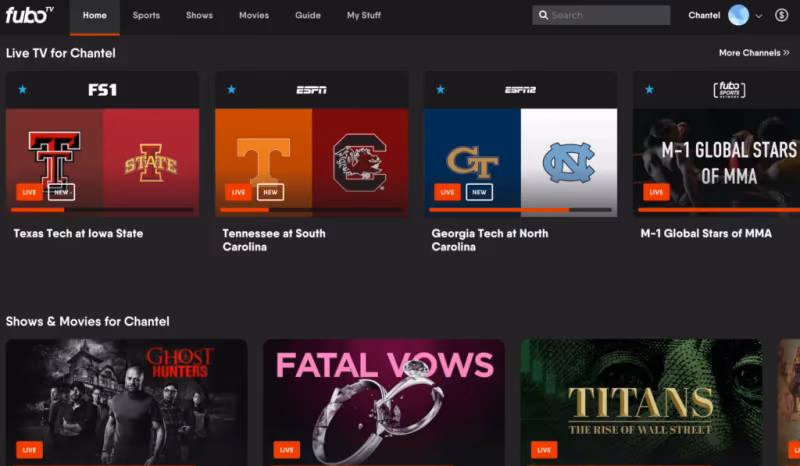Click the Georgia Tech GT logo
This screenshot has width=800, height=466.
472,162
